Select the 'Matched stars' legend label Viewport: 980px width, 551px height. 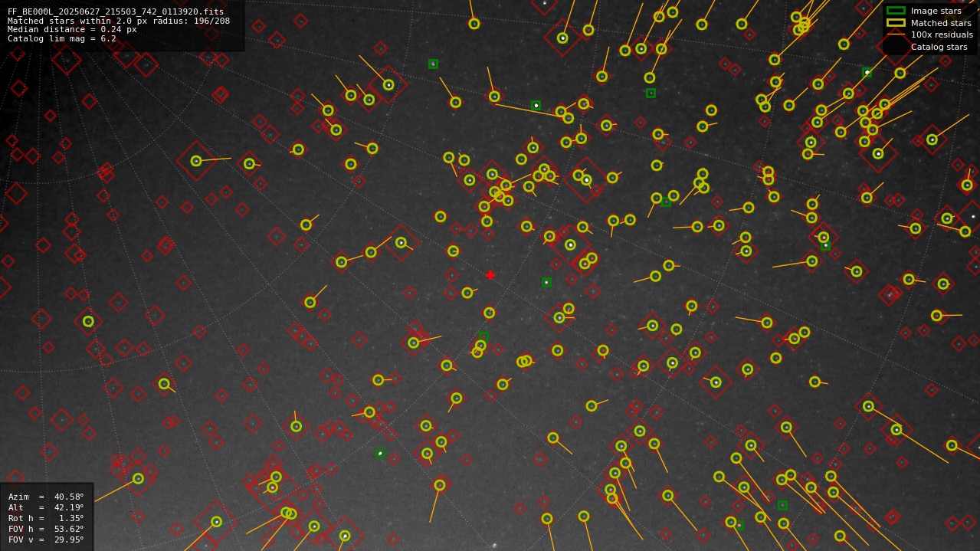pyautogui.click(x=941, y=23)
